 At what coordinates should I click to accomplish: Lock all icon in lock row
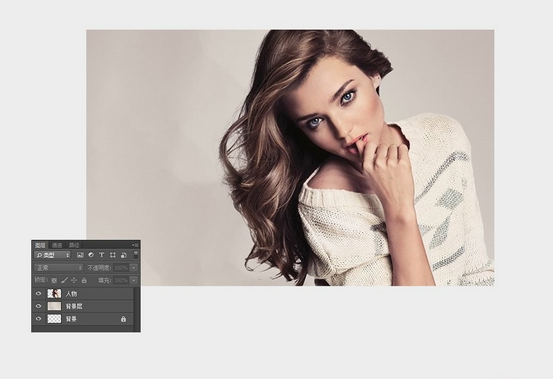click(84, 280)
